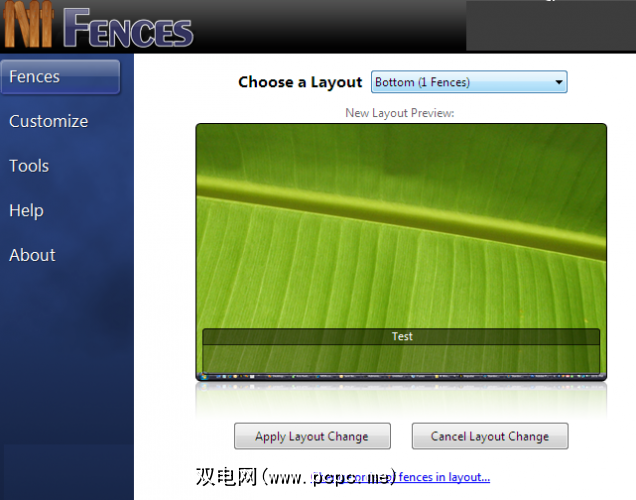Viewport: 636px width, 500px height.
Task: Click the Bottom (1 Fences) layout combo box
Action: (469, 82)
